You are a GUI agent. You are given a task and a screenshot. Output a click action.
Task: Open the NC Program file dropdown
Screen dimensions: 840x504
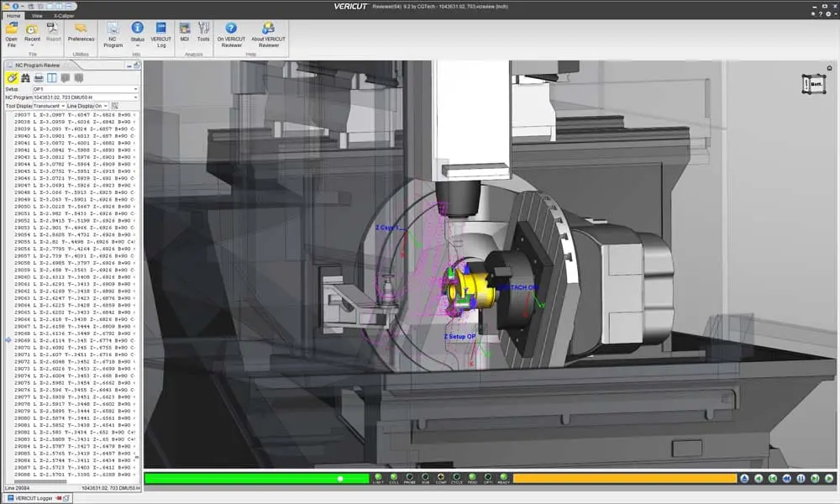click(x=86, y=97)
